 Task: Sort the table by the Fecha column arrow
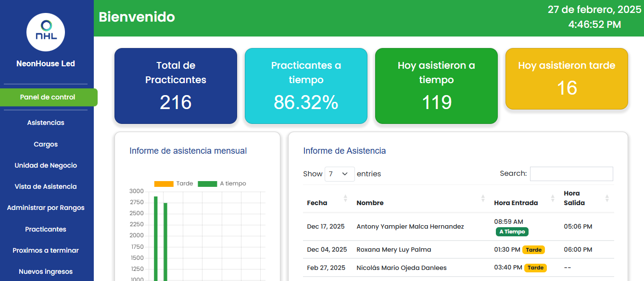(x=345, y=199)
